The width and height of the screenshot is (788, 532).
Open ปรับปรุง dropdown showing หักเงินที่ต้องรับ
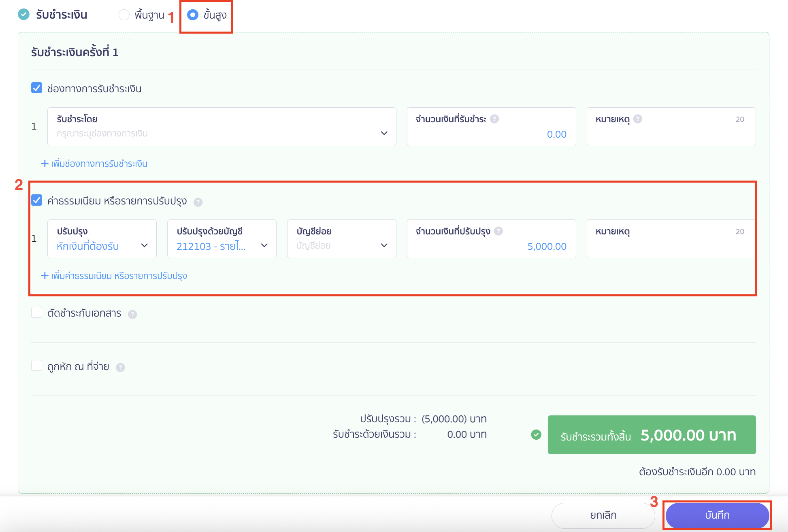[102, 239]
